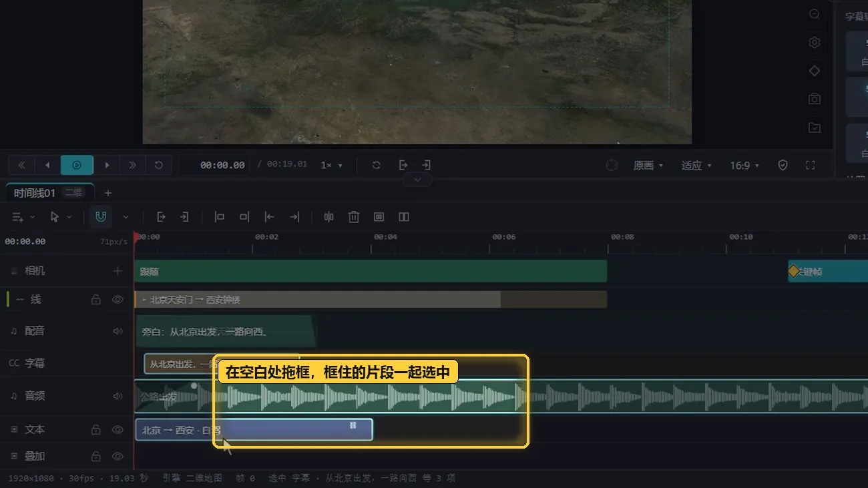Click the red playhead marker
The height and width of the screenshot is (488, 868).
136,236
